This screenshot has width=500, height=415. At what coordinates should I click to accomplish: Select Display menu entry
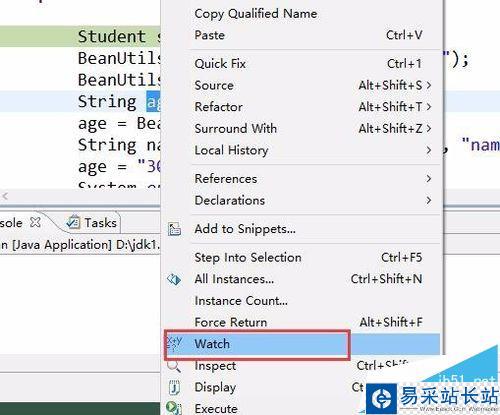[x=215, y=387]
